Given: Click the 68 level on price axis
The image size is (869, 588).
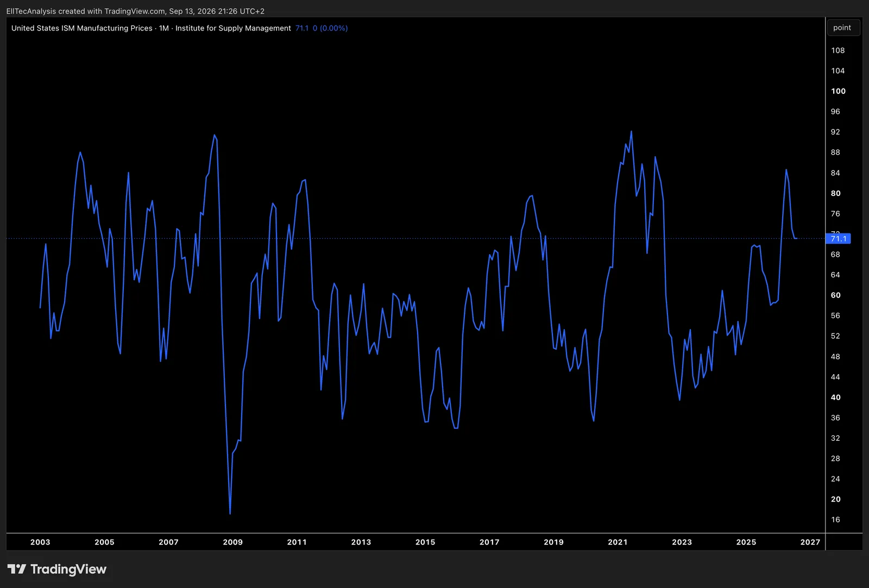Looking at the screenshot, I should tap(835, 254).
